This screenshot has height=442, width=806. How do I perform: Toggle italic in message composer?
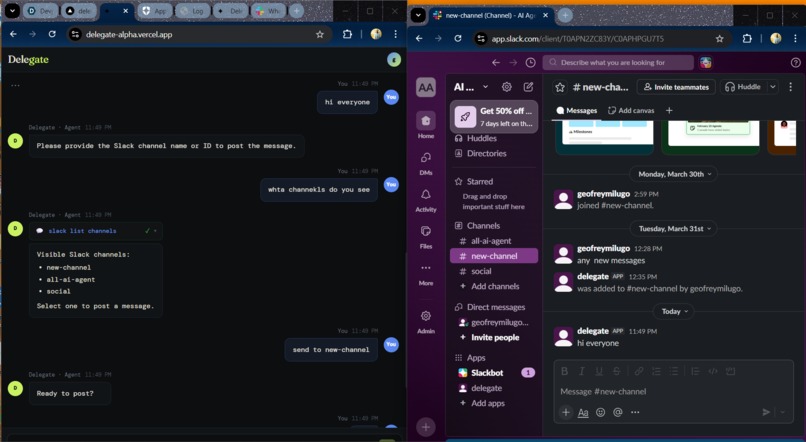click(x=581, y=371)
